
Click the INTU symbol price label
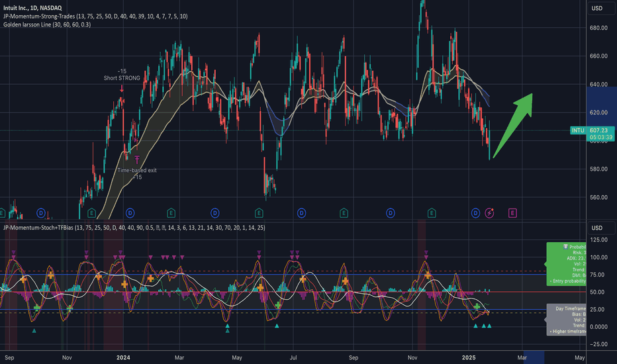coord(578,130)
